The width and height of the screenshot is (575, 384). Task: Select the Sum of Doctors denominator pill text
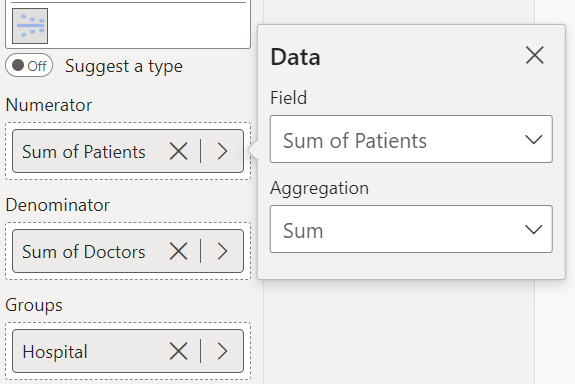click(84, 252)
